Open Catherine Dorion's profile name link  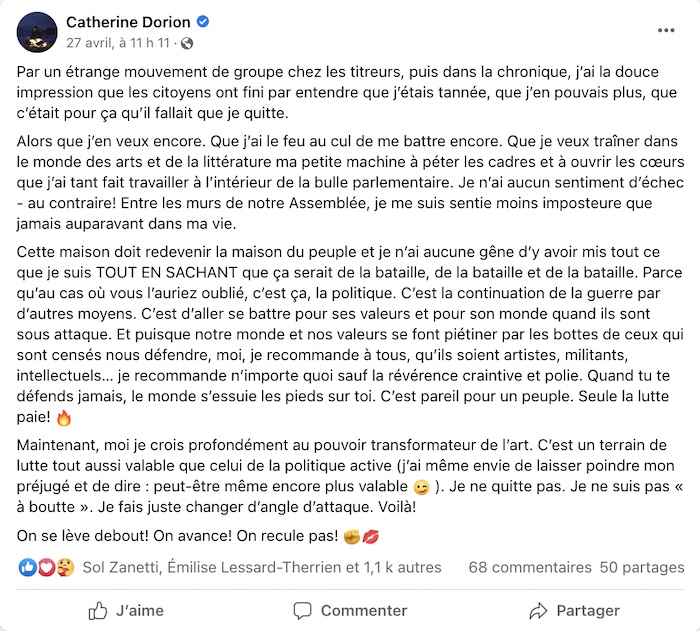tap(128, 22)
